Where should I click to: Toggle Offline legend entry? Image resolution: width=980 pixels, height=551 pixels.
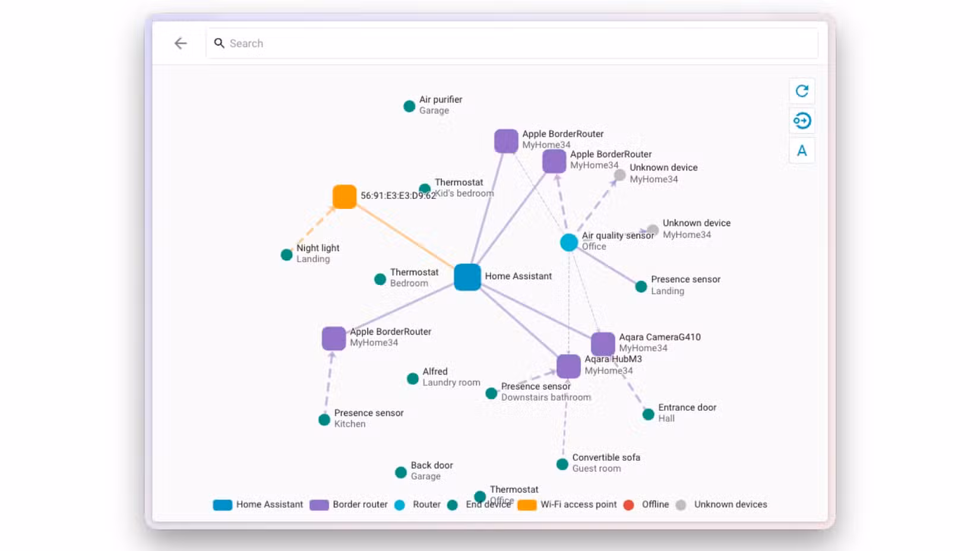pyautogui.click(x=646, y=505)
